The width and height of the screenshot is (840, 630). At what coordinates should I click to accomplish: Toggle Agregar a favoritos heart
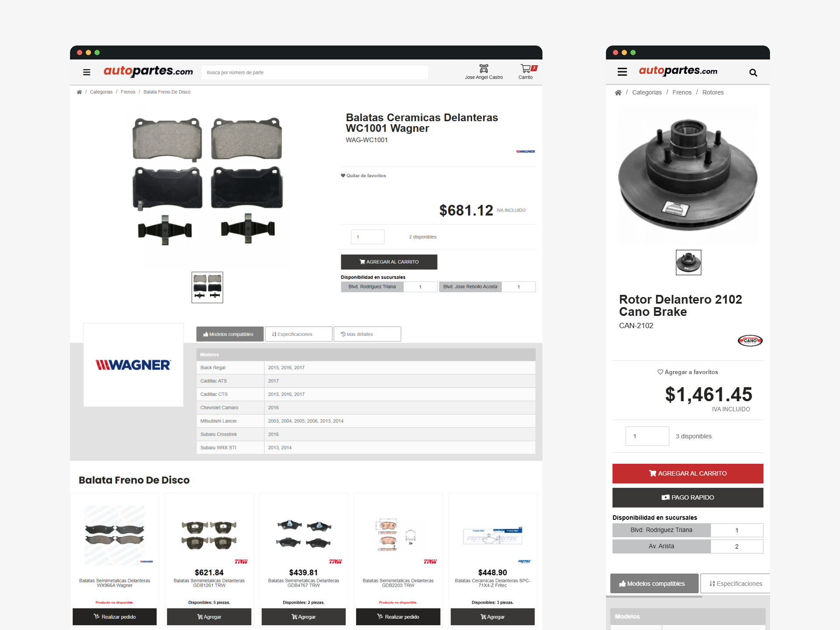660,372
